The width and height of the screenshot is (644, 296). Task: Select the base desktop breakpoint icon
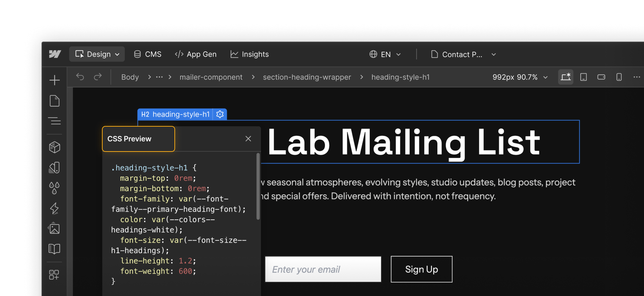coord(566,77)
